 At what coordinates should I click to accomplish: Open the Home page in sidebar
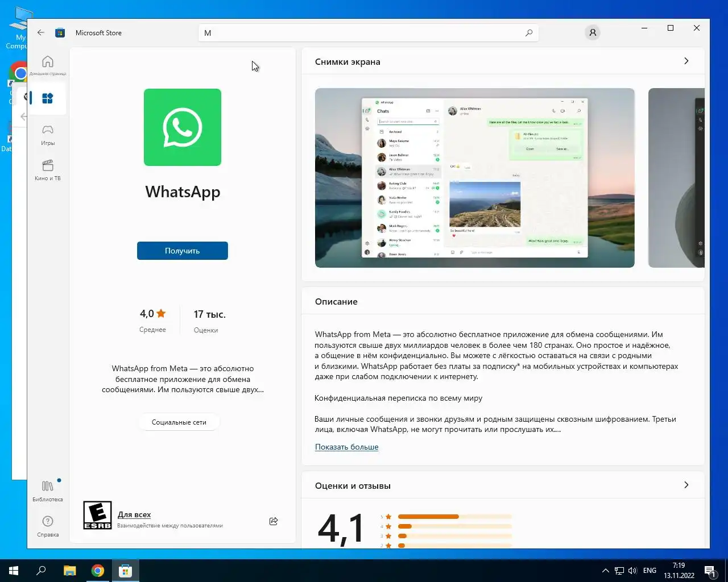point(48,65)
